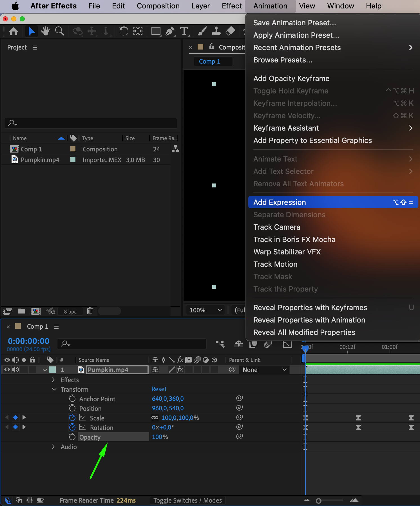
Task: Click Toggle Switches / Modes button
Action: [187, 500]
